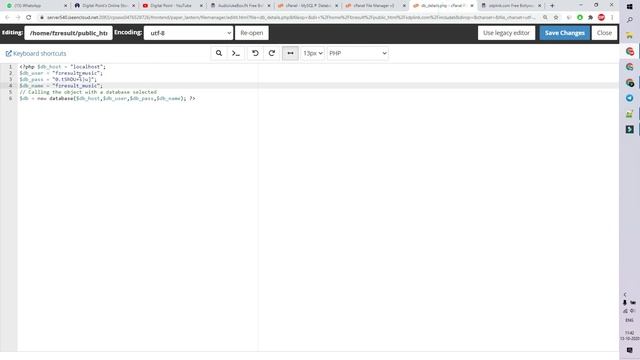Screen dimensions: 640x360
Task: Close the Digital Point - YouTube tab
Action: tap(201, 6)
